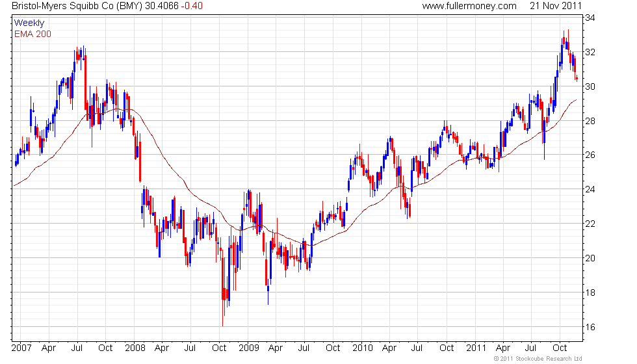Click the 32 price axis label
637x364 pixels.
[590, 52]
